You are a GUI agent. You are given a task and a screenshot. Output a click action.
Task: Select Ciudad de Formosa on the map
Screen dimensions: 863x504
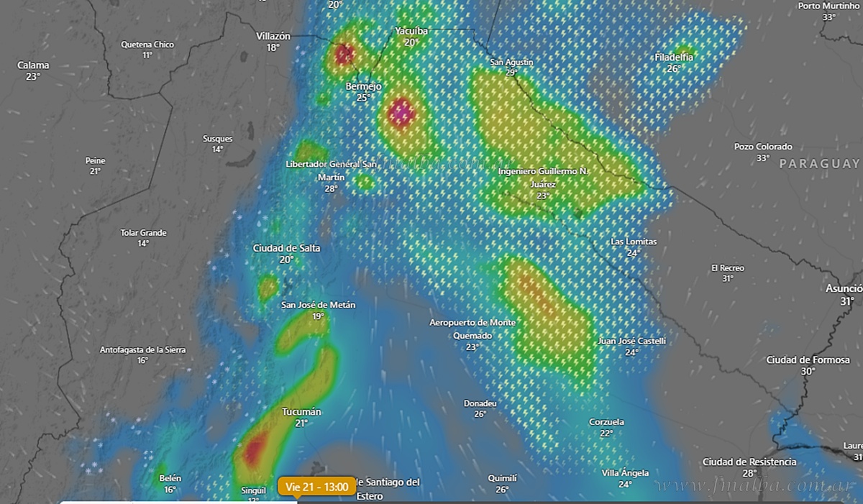(808, 359)
